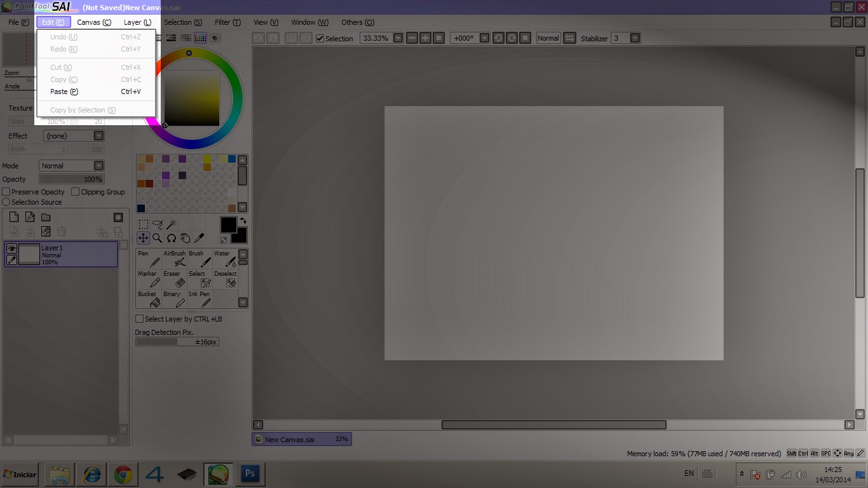Activate the Magnifier zoom tool
868x488 pixels.
pos(157,238)
